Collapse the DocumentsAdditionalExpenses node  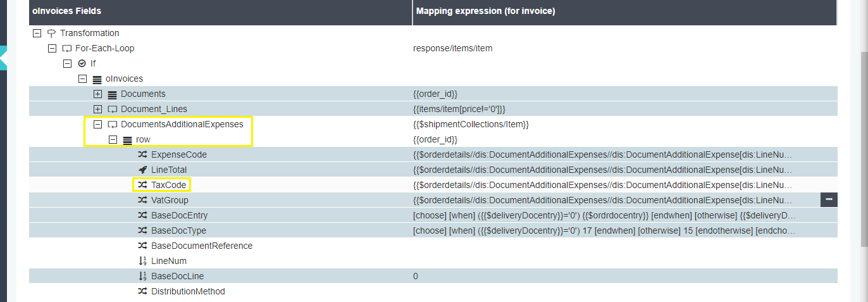pos(97,124)
